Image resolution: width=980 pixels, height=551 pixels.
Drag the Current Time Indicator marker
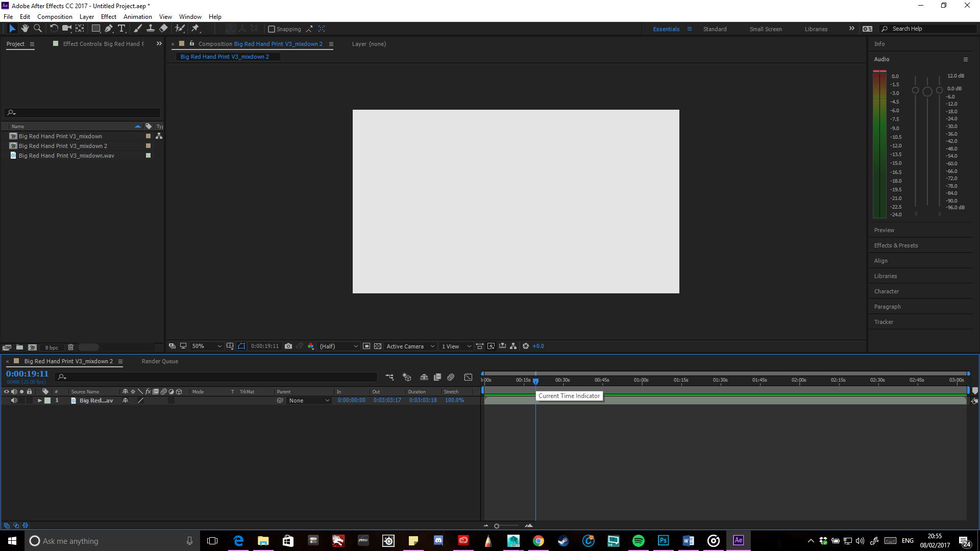pyautogui.click(x=536, y=380)
